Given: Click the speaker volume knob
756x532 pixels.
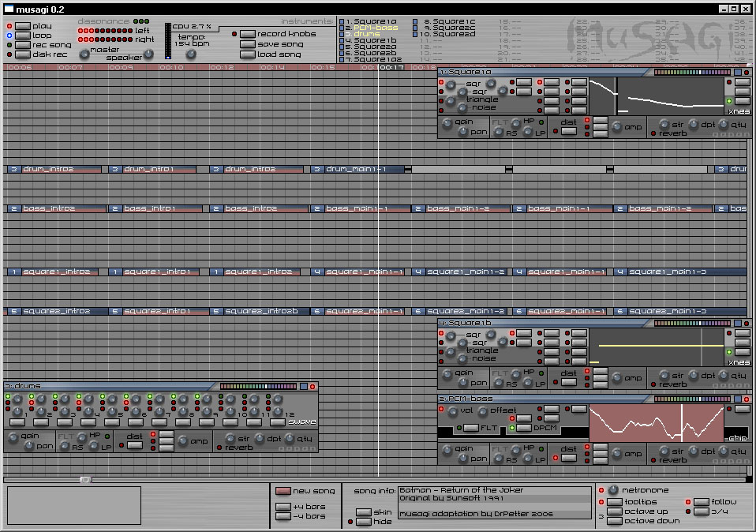Looking at the screenshot, I should click(x=148, y=54).
